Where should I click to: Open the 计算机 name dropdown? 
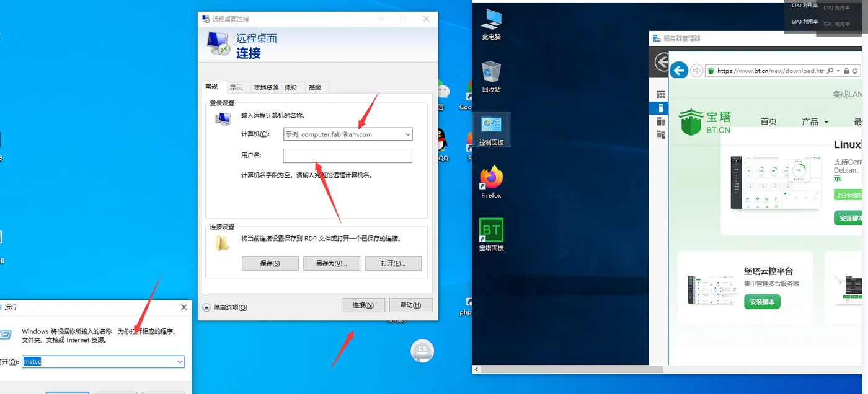408,134
